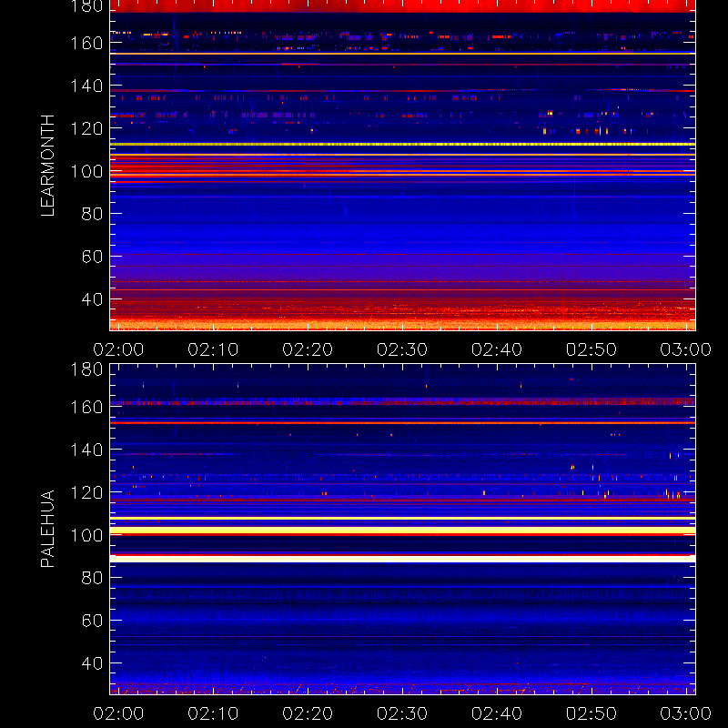
Task: Select the 40 tick label on the Palehua plot
Action: [x=92, y=663]
